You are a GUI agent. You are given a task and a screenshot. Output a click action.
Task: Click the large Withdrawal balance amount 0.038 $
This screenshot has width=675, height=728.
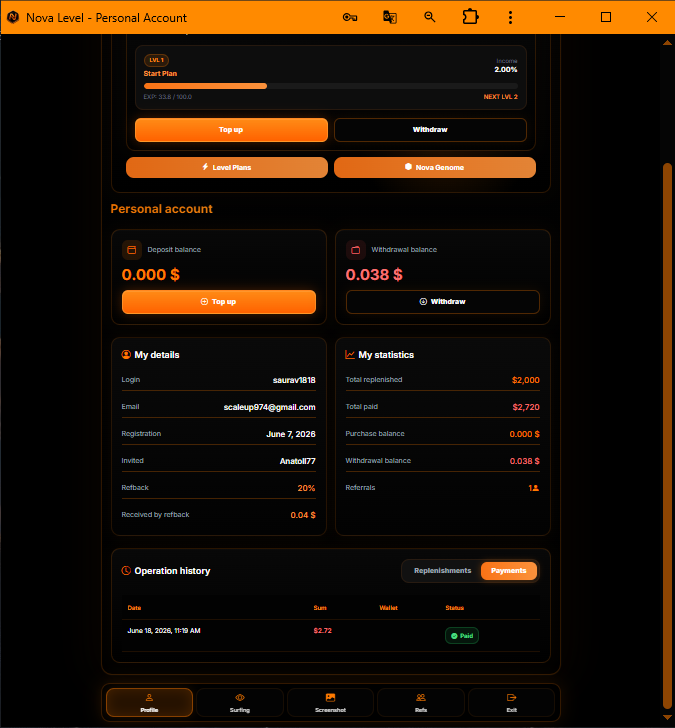[374, 274]
